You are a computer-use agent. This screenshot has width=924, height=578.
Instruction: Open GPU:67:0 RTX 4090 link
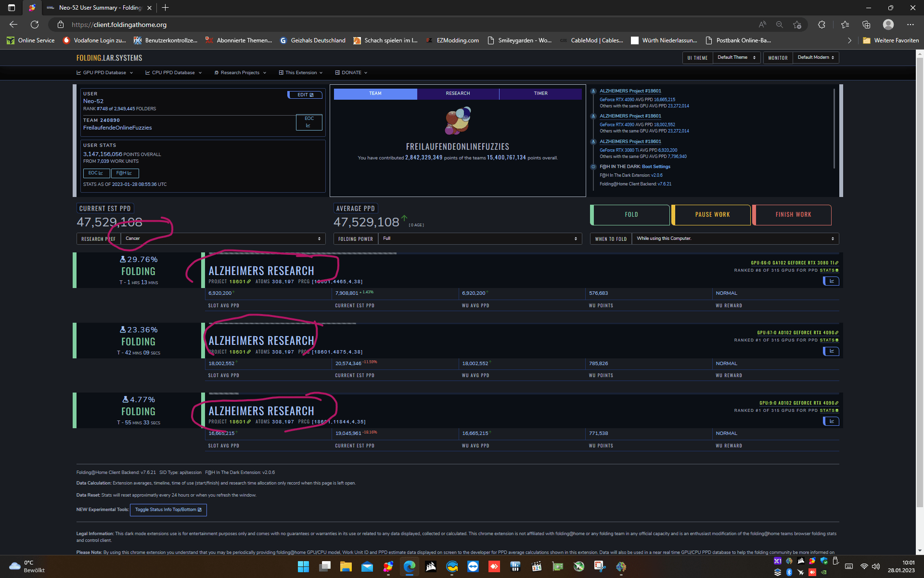point(797,333)
